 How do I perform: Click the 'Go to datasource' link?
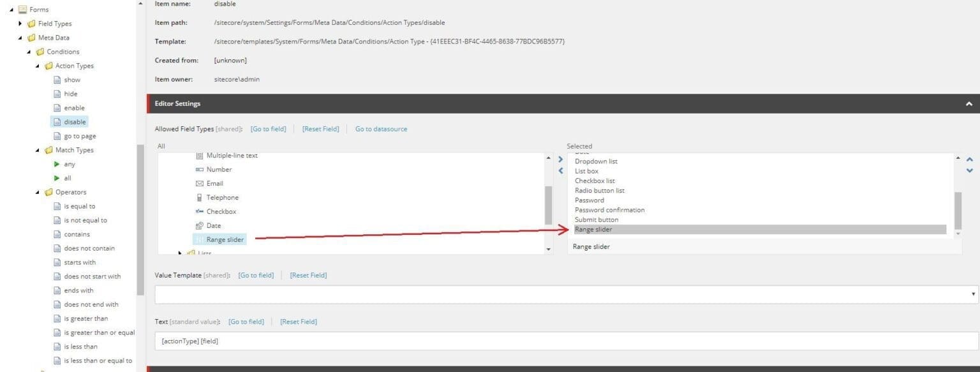click(382, 128)
